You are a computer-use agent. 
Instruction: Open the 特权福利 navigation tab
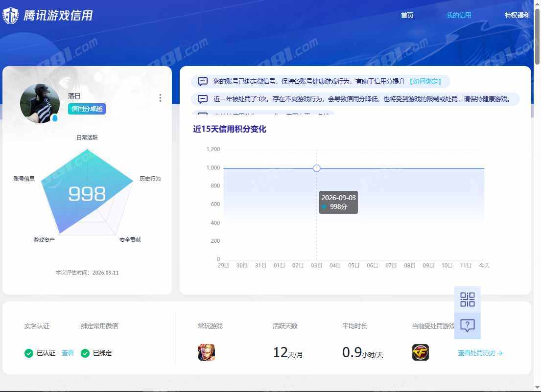coord(517,15)
